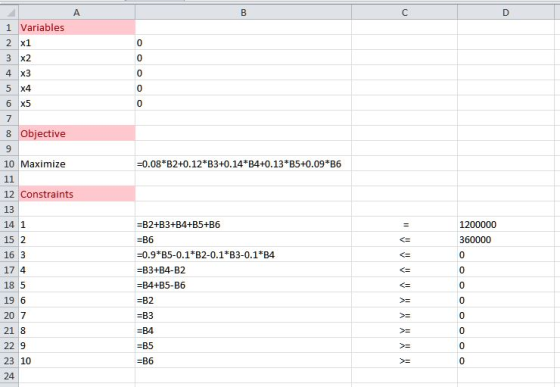Select column A header
The height and width of the screenshot is (387, 560).
coord(77,12)
